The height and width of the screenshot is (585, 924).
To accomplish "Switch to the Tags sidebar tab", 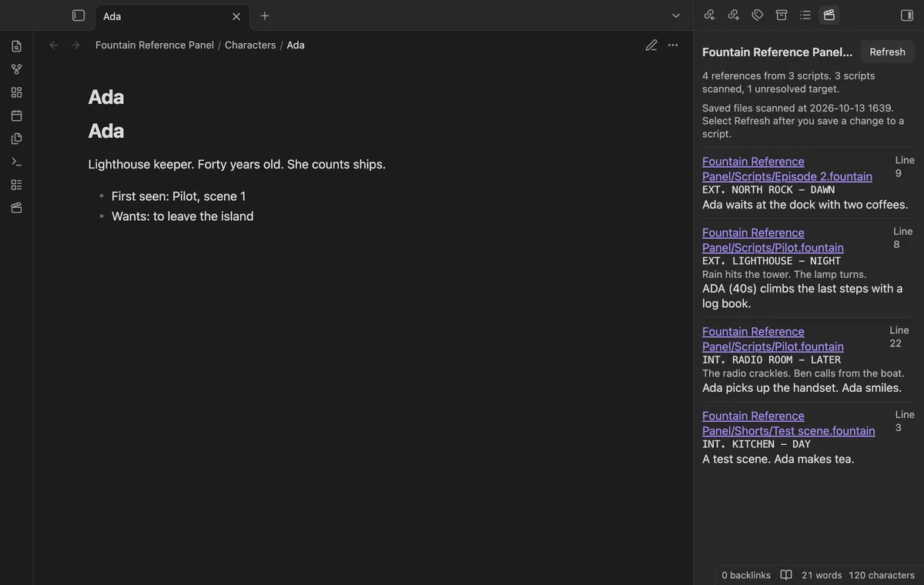I will tap(758, 15).
